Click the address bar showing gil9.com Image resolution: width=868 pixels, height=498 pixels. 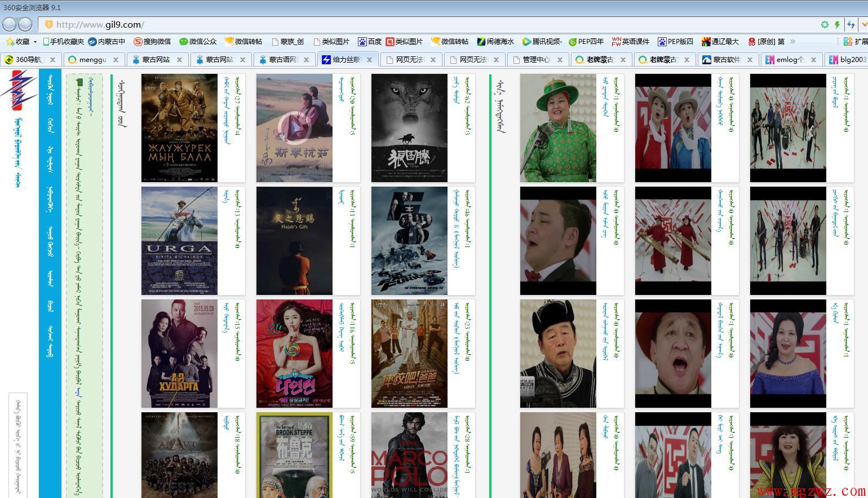[x=428, y=24]
